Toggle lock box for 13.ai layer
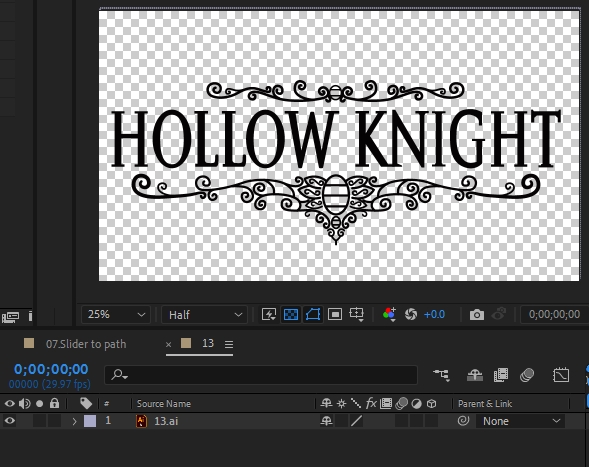 click(x=54, y=421)
